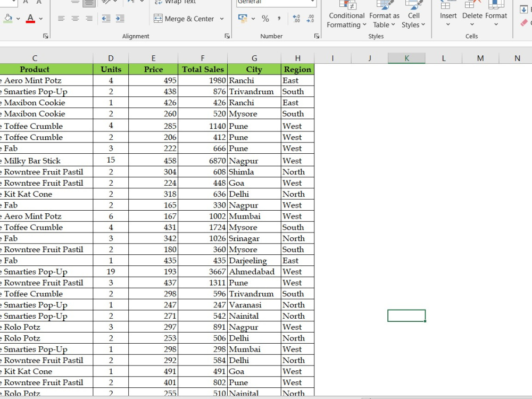Select column M header
The height and width of the screenshot is (399, 532).
click(x=480, y=59)
